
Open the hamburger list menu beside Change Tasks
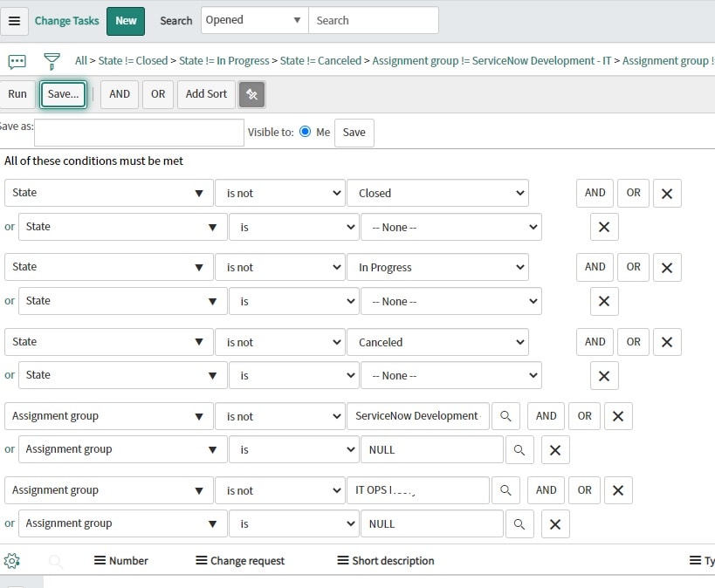[x=14, y=21]
